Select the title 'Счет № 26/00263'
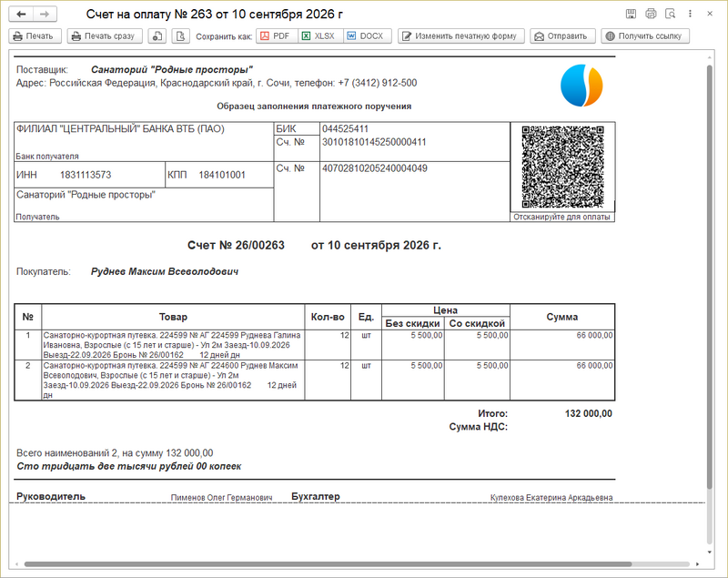This screenshot has width=728, height=578. [236, 245]
